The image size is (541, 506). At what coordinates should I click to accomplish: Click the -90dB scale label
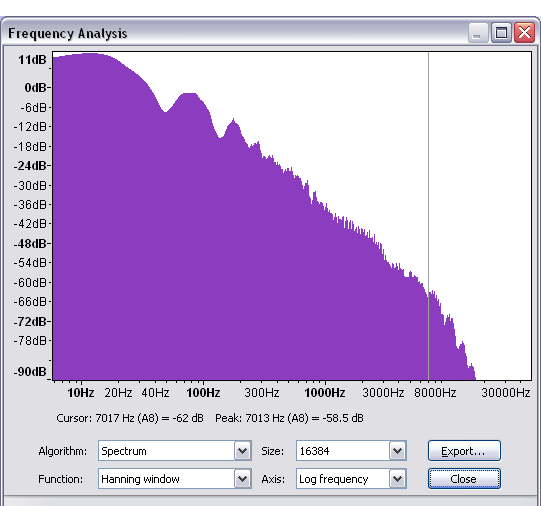30,371
